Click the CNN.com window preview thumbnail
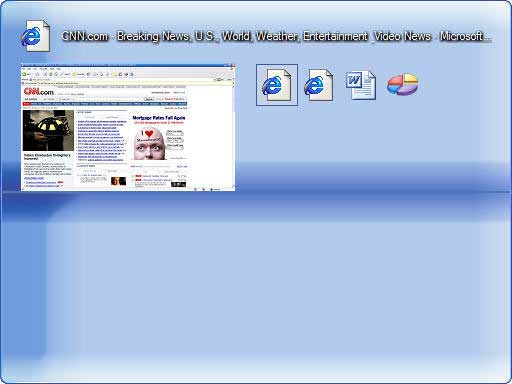Viewport: 512px width, 384px height. [x=128, y=127]
